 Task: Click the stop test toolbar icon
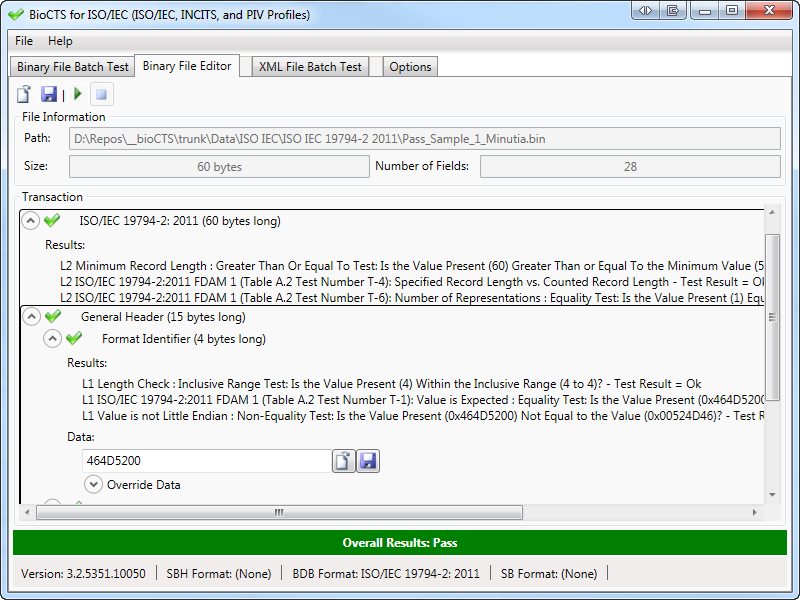pyautogui.click(x=101, y=94)
